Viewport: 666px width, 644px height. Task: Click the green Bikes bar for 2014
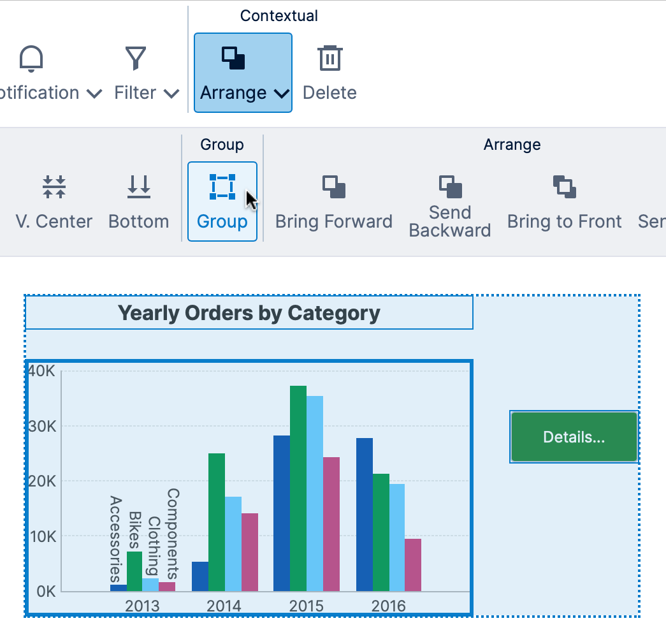click(217, 522)
